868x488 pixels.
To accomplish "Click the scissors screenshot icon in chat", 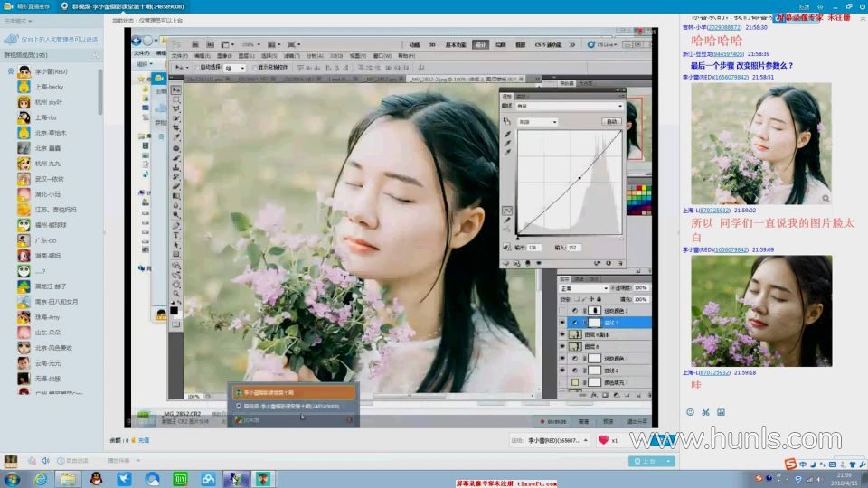I will 705,412.
